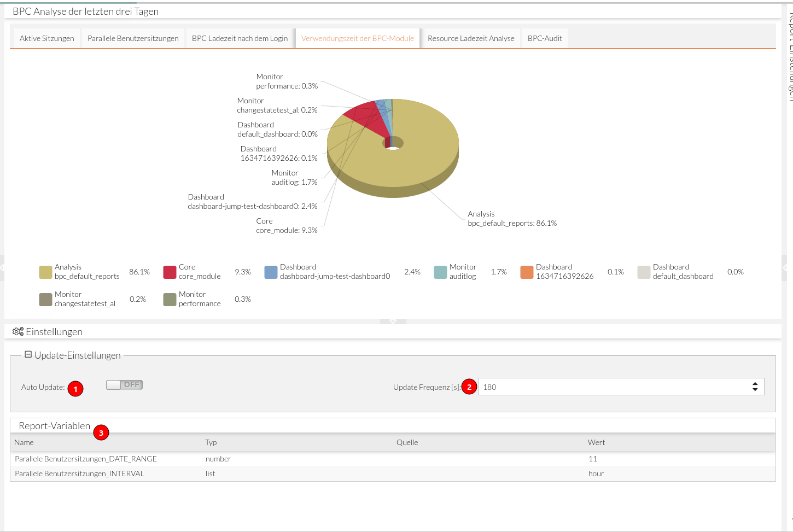Click the left-edge panel collapse arrow

pos(3,267)
